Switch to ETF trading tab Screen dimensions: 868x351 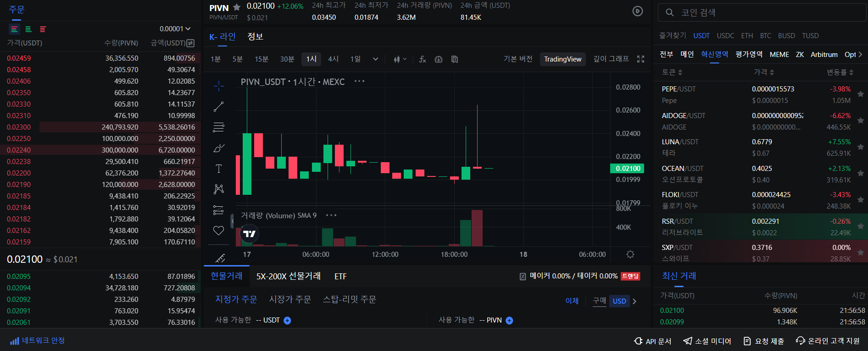pyautogui.click(x=340, y=277)
